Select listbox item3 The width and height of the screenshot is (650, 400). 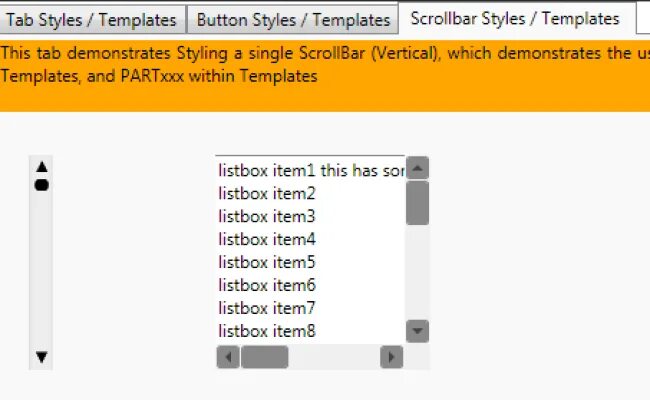point(267,217)
